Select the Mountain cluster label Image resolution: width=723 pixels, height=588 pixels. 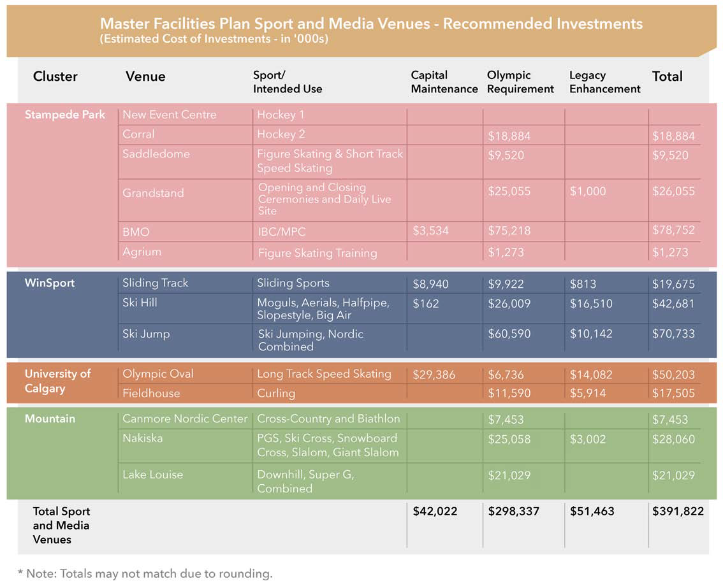(x=50, y=419)
